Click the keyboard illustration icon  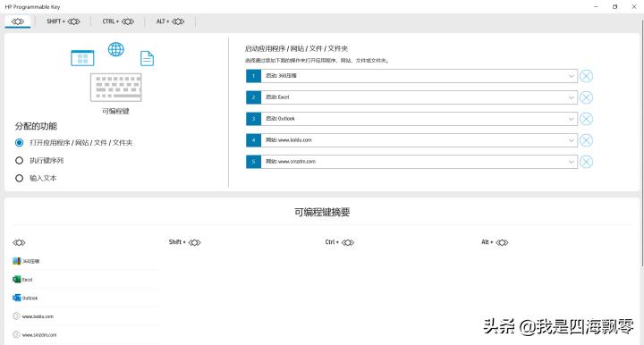[x=115, y=88]
